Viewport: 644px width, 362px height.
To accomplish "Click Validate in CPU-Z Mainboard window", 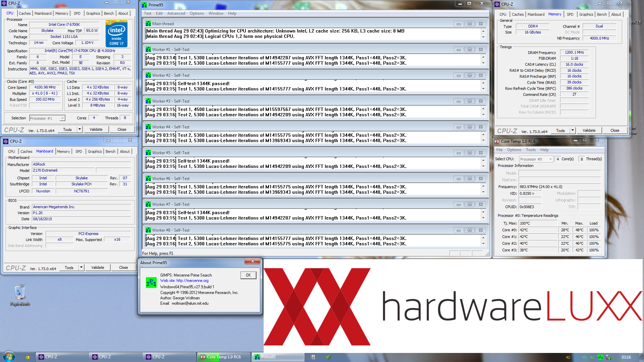I will click(98, 267).
